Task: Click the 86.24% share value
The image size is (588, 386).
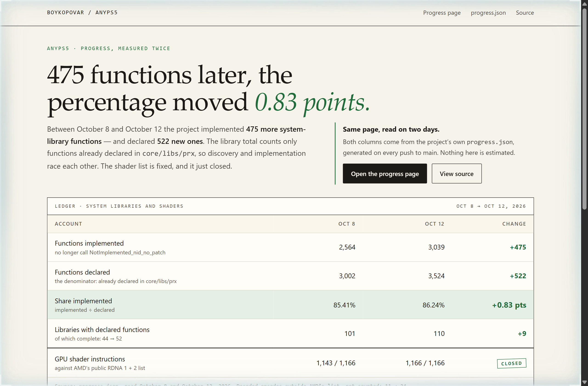Action: [433, 305]
